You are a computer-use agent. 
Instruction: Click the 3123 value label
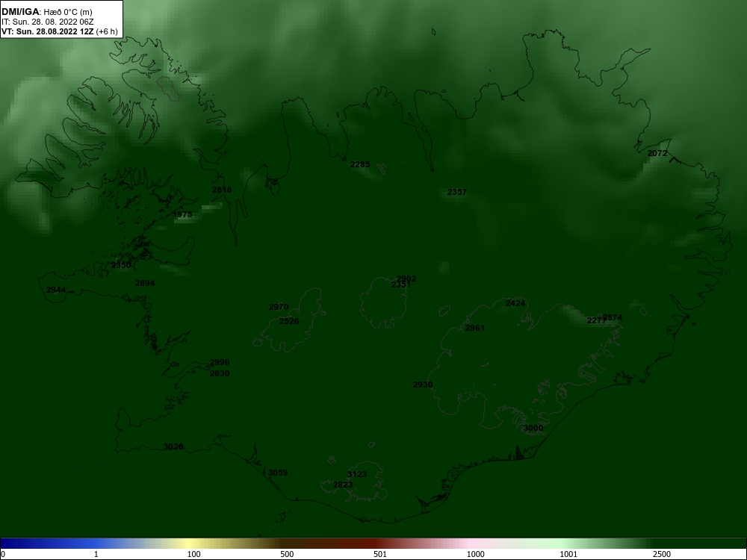(357, 474)
